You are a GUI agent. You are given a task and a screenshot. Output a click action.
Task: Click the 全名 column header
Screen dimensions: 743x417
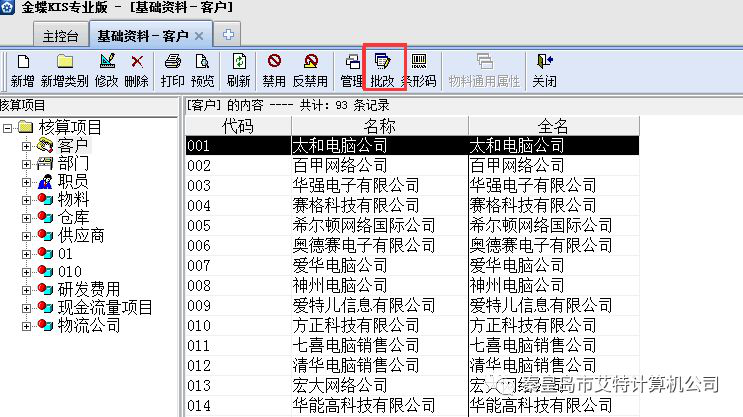click(553, 126)
